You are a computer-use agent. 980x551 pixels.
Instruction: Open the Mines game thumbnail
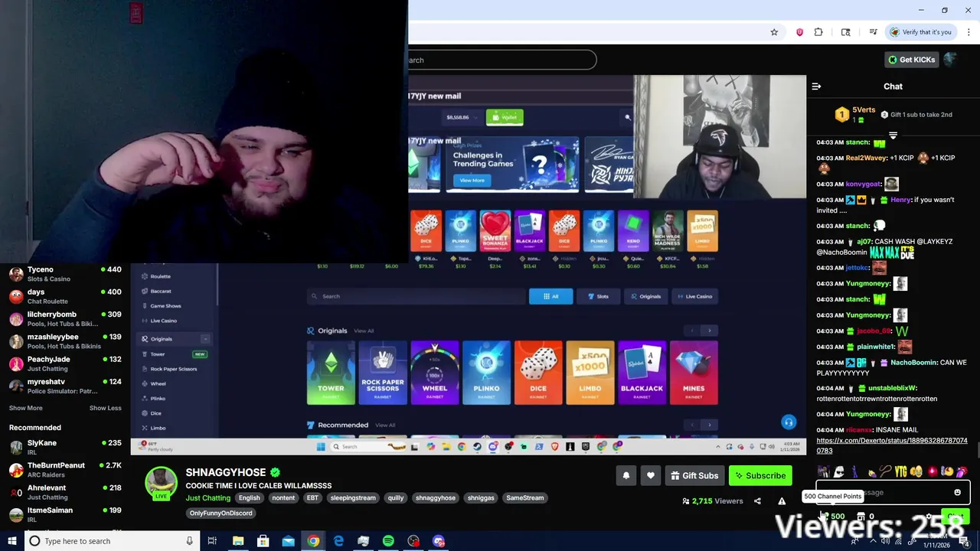coord(694,373)
